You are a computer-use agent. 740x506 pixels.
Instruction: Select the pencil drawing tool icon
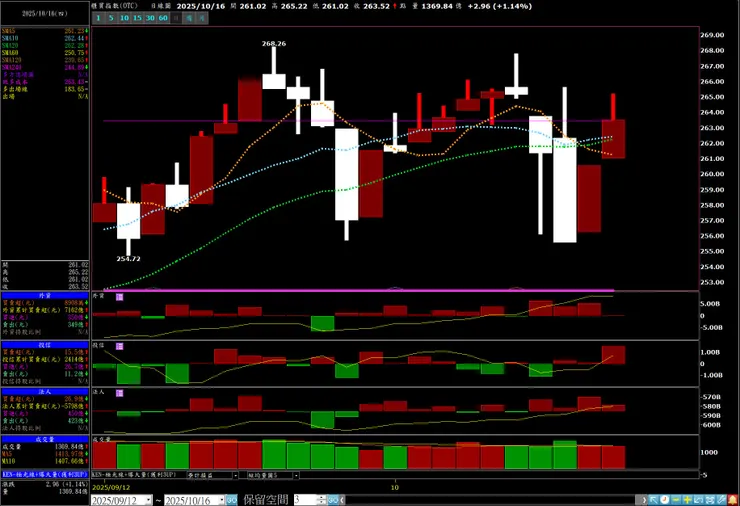[x=722, y=499]
